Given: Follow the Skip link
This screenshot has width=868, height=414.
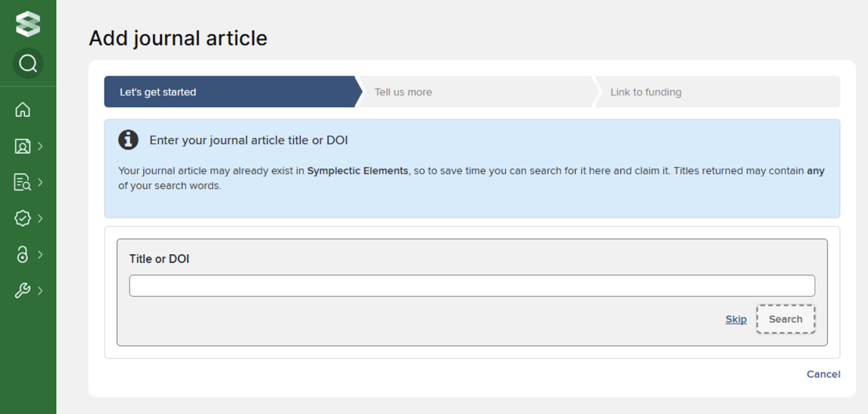Looking at the screenshot, I should coord(736,319).
